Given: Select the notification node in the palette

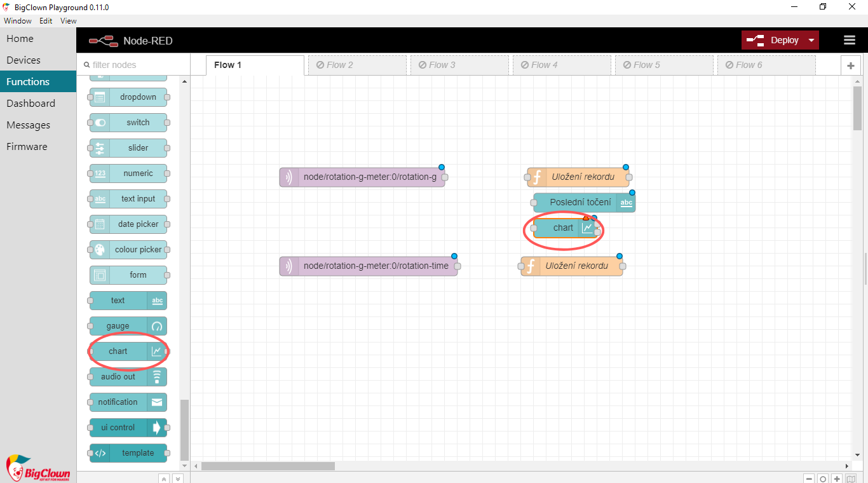Looking at the screenshot, I should click(128, 402).
